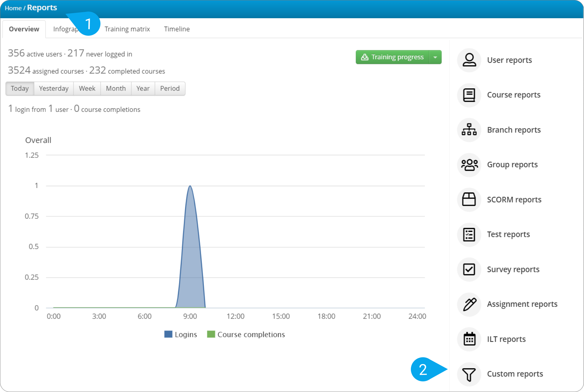Click the 24:00 axis label
Image resolution: width=584 pixels, height=392 pixels.
pos(417,316)
